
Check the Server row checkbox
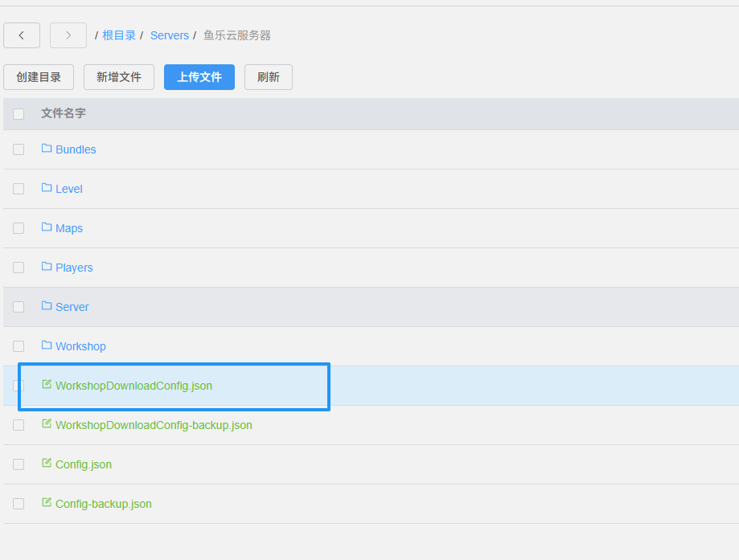[18, 307]
